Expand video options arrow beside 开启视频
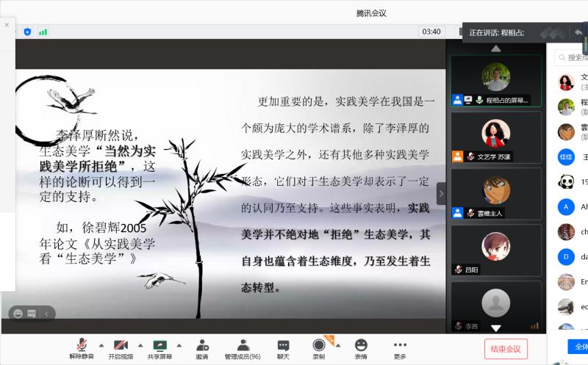This screenshot has height=365, width=588. tap(140, 344)
